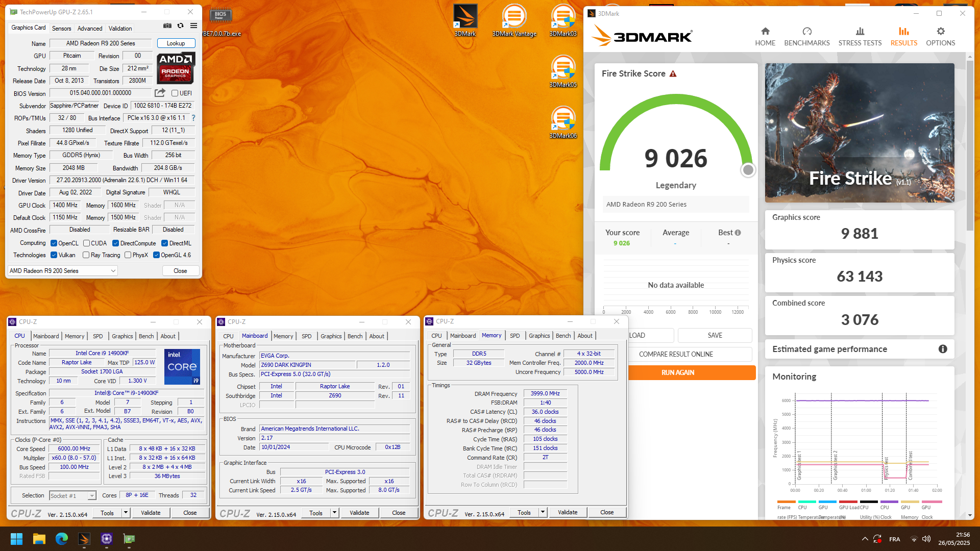
Task: Click the AMD Radeon logo in GPU-Z
Action: 176,67
